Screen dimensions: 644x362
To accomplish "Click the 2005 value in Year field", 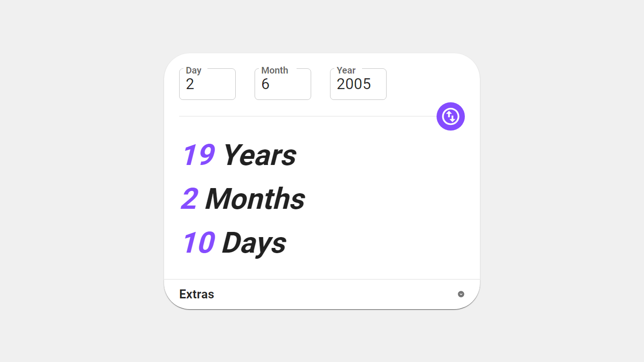I will point(354,84).
